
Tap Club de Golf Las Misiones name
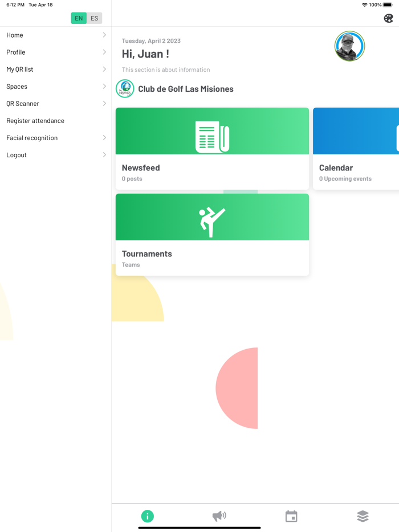(186, 89)
